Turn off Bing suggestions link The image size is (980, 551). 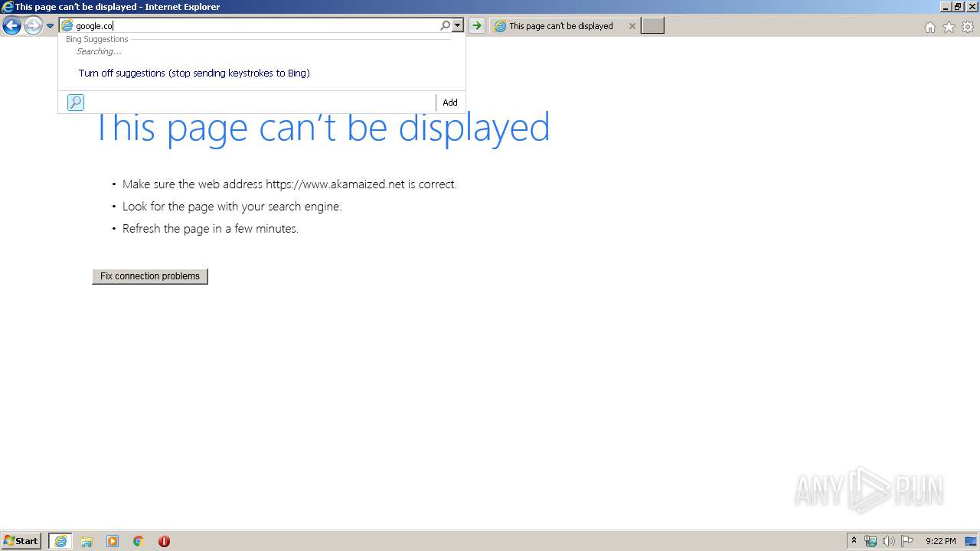[194, 73]
